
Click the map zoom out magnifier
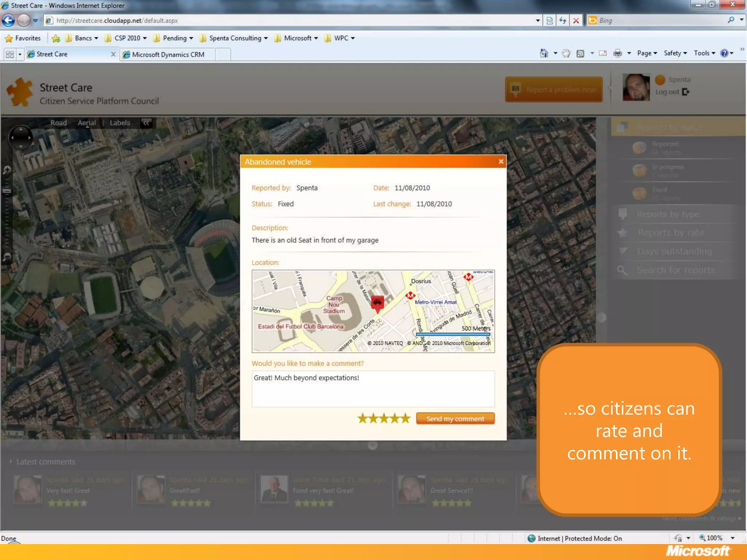[x=7, y=257]
